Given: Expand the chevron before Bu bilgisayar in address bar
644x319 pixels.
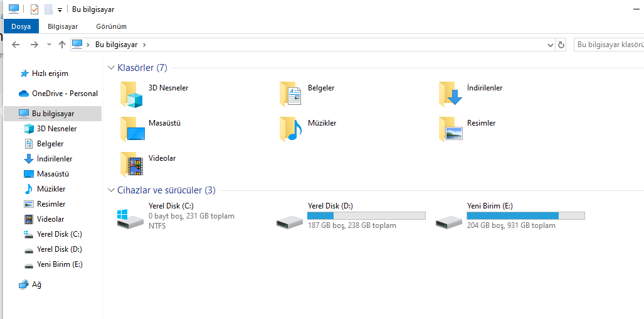Looking at the screenshot, I should 88,45.
